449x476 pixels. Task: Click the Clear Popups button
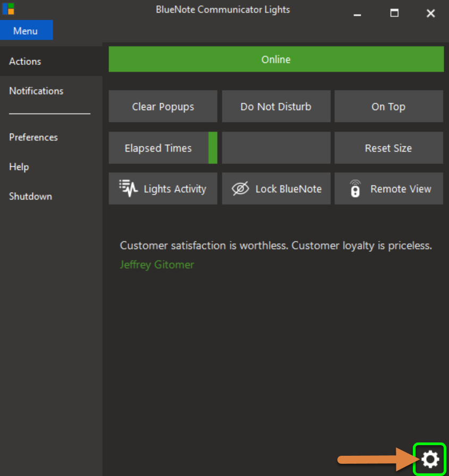click(163, 106)
